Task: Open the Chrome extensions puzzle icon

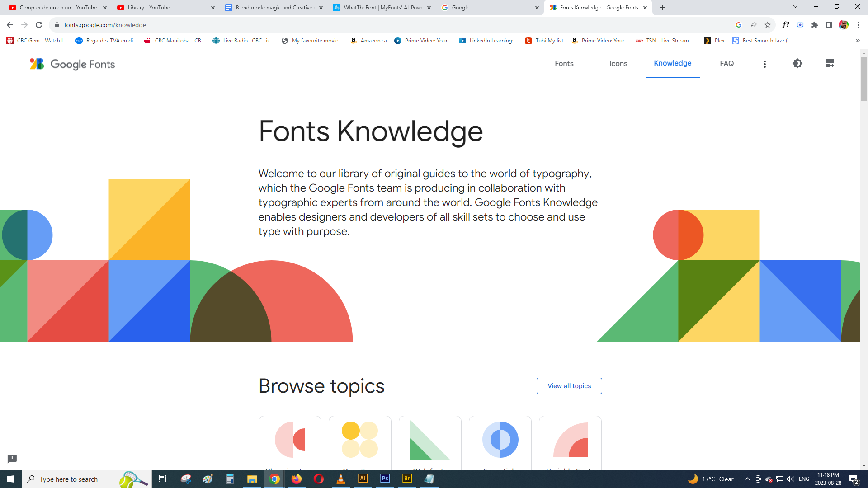Action: point(815,25)
